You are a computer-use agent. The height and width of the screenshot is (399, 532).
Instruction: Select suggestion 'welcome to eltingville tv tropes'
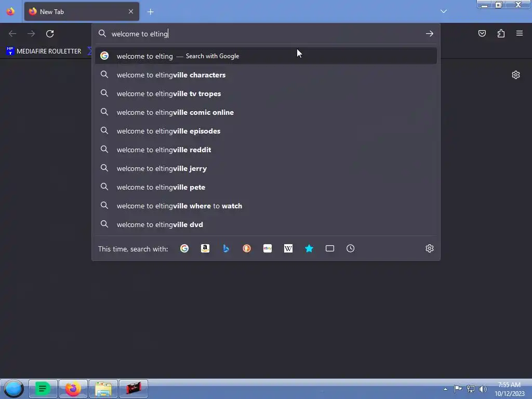tap(266, 94)
